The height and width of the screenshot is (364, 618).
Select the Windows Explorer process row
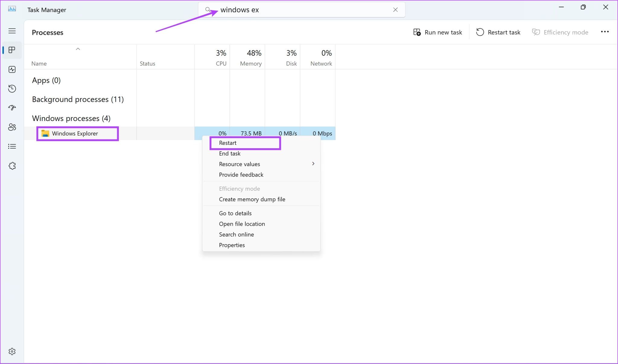[75, 133]
